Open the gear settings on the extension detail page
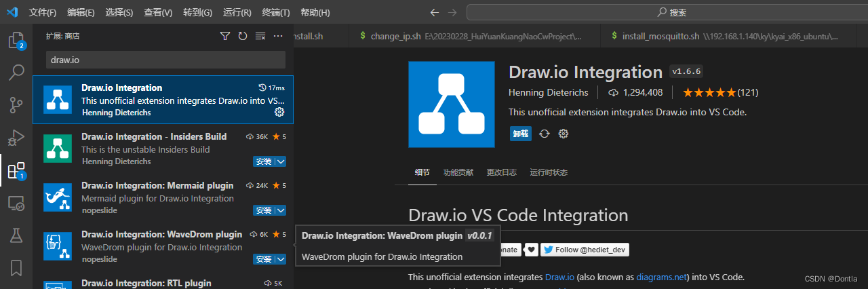The image size is (868, 289). click(563, 134)
